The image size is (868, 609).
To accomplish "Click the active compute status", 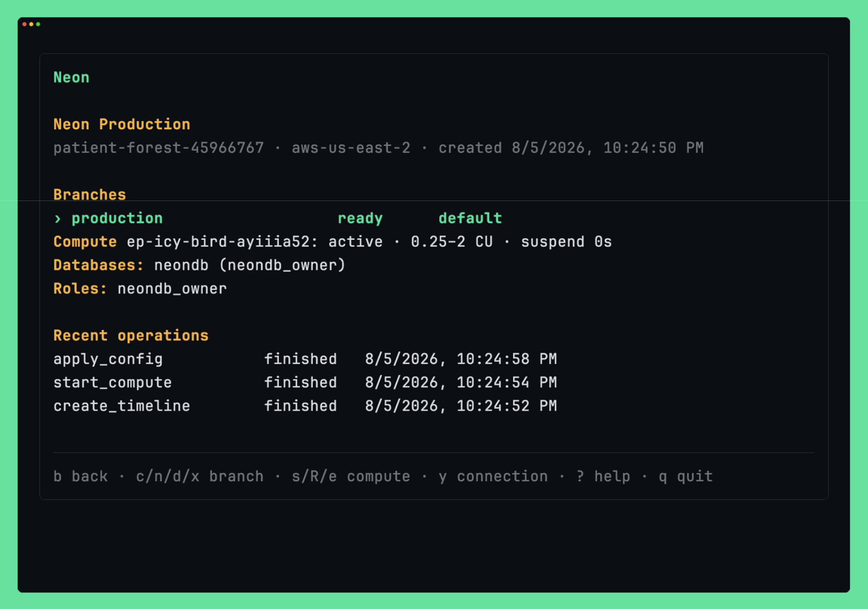I will (x=355, y=242).
